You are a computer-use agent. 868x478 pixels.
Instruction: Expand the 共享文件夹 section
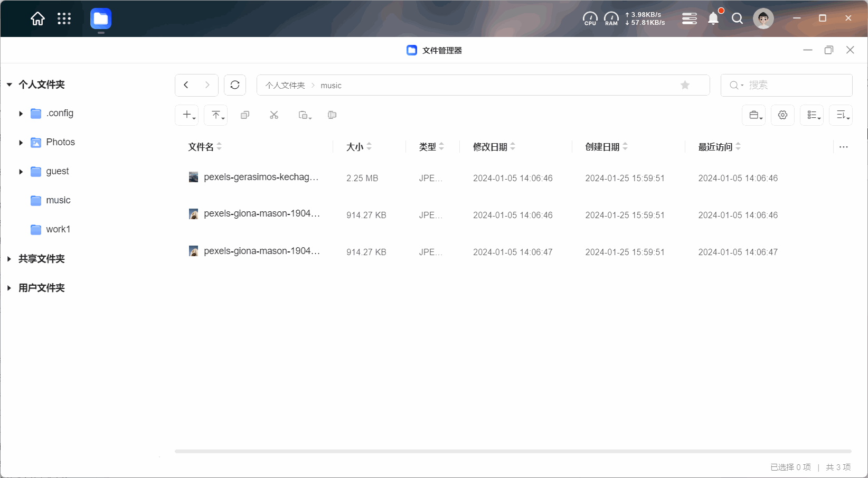point(10,259)
